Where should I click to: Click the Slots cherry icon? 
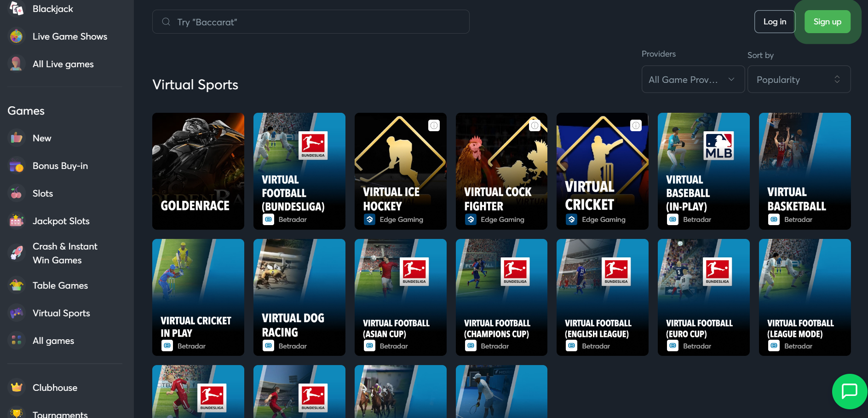[17, 193]
